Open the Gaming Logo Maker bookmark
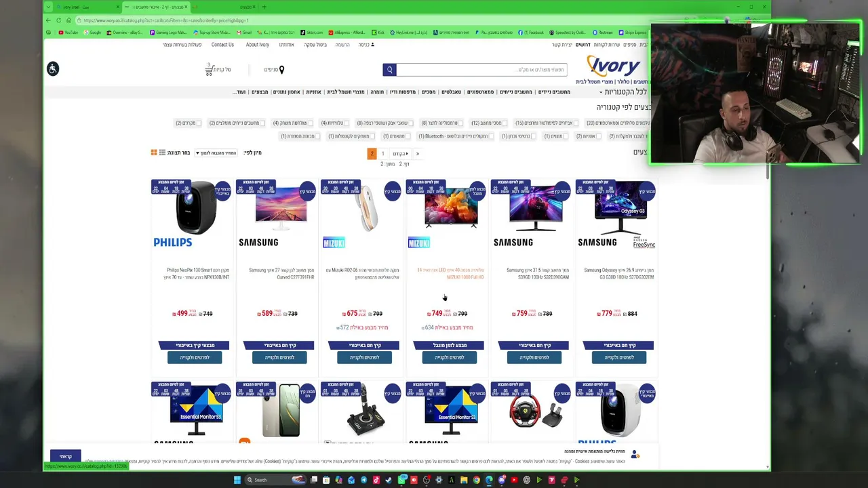This screenshot has width=868, height=488. pyautogui.click(x=169, y=33)
